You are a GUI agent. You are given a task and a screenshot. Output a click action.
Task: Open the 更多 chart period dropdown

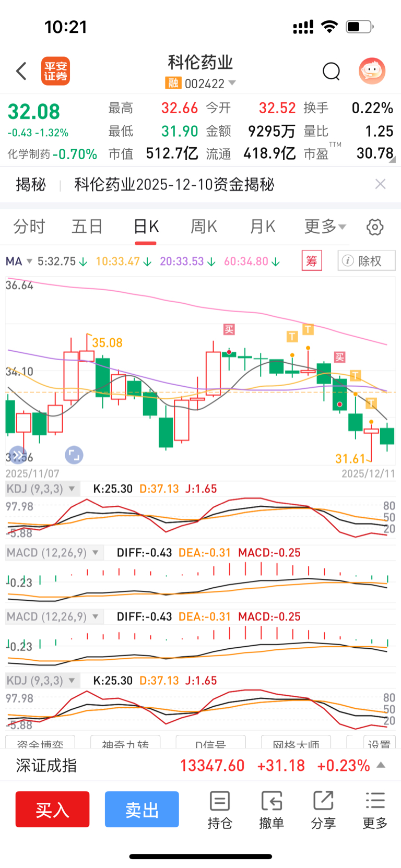click(325, 227)
